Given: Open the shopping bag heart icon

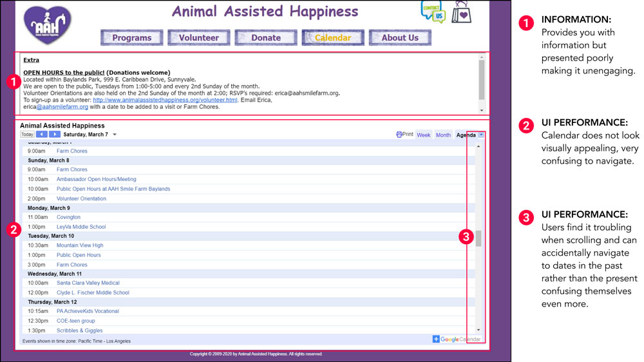Looking at the screenshot, I should click(x=462, y=12).
